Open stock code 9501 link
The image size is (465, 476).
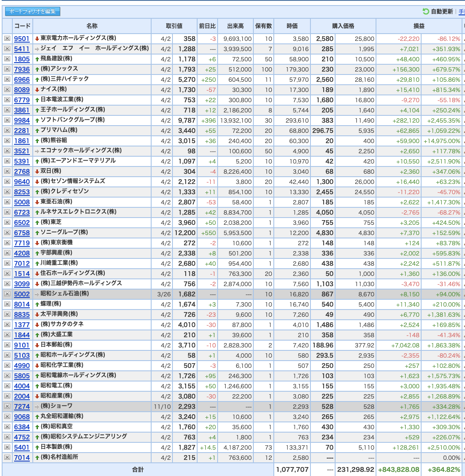coord(22,39)
